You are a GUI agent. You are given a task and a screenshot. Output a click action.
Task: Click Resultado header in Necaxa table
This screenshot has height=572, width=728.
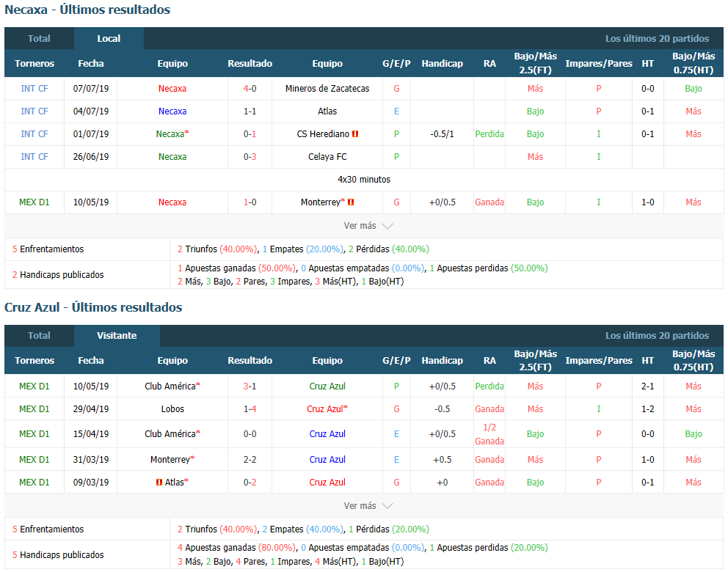250,64
